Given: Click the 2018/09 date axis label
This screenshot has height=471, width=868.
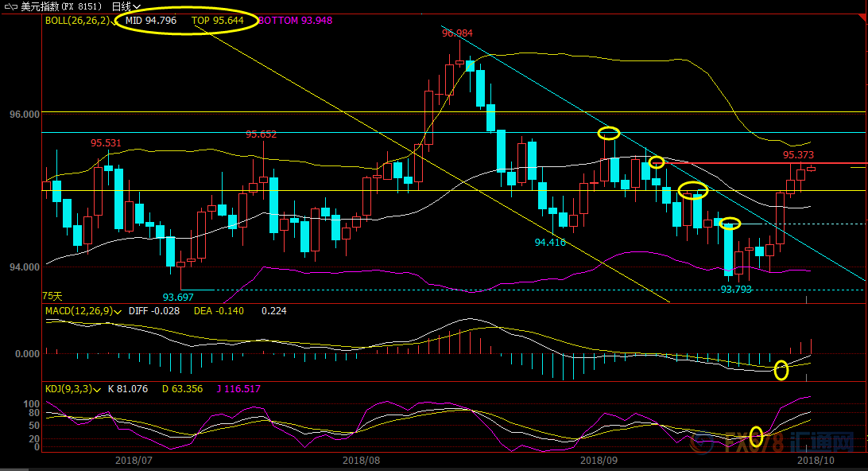Looking at the screenshot, I should tap(599, 461).
